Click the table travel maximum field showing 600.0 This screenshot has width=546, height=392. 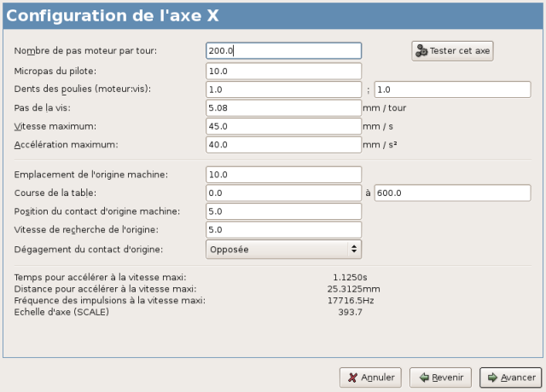pos(452,193)
